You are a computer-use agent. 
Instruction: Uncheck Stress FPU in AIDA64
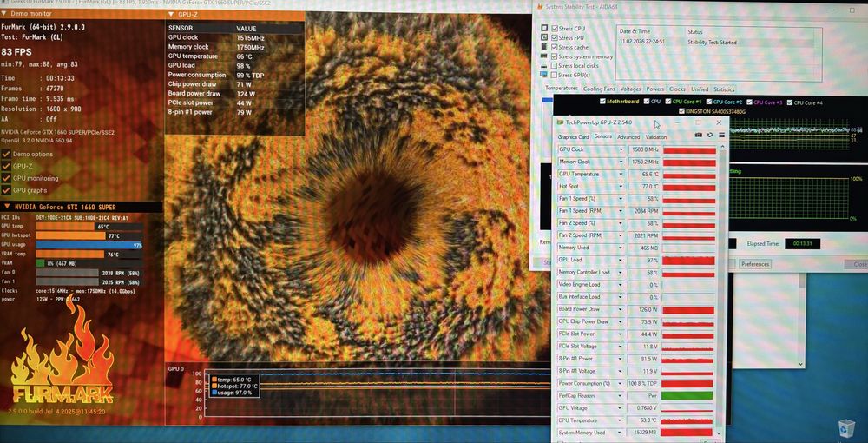point(554,37)
